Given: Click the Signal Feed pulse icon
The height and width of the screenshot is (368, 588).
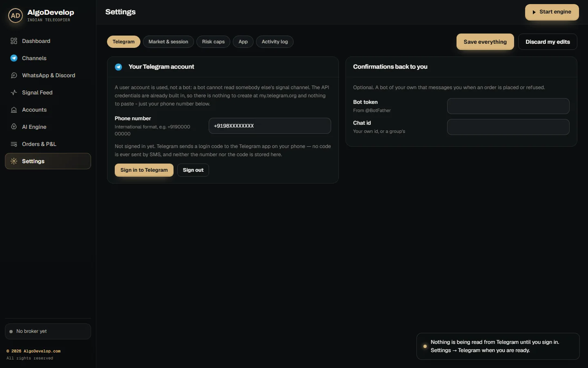Looking at the screenshot, I should pos(14,92).
